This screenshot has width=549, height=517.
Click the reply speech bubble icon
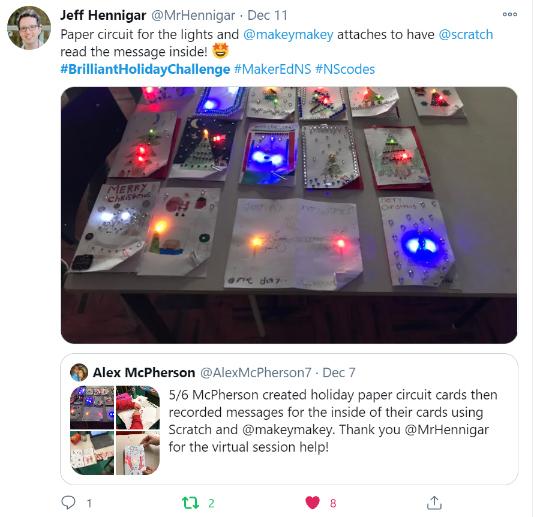pos(68,503)
